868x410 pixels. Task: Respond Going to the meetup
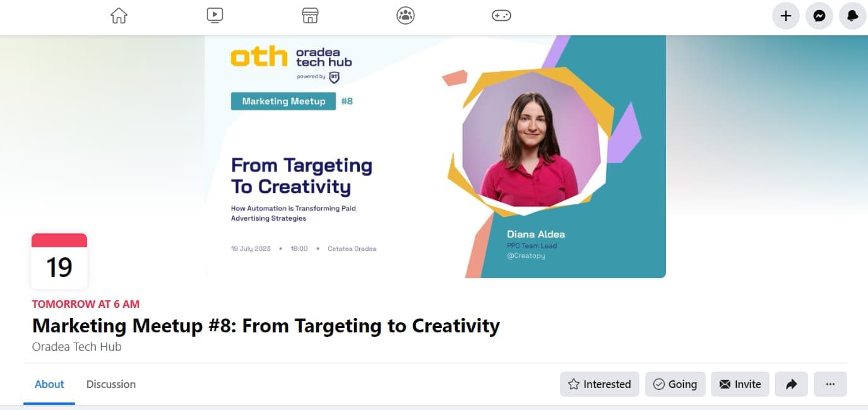[675, 384]
